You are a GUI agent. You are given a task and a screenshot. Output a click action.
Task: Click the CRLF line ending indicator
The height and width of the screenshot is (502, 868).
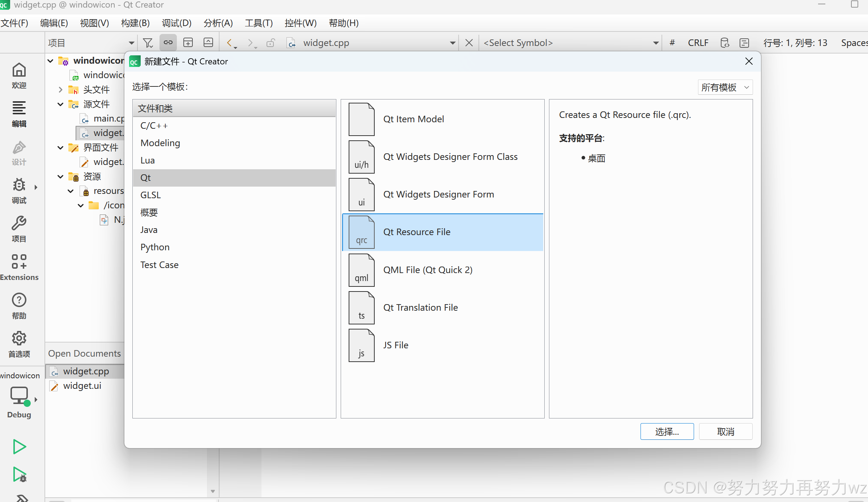click(698, 43)
